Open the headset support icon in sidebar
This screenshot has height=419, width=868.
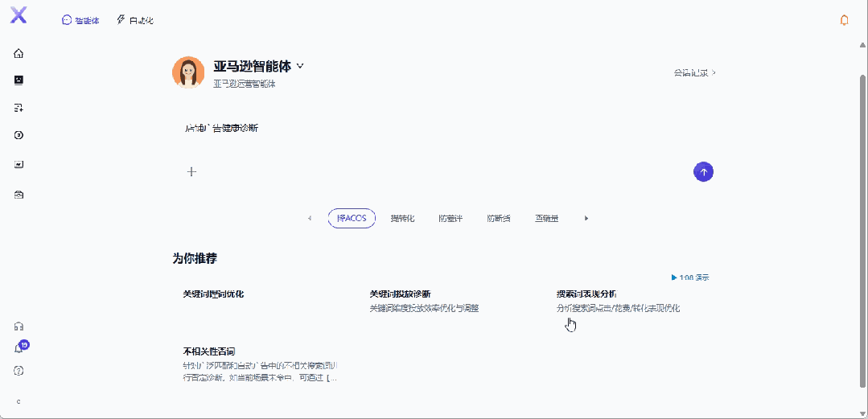pos(19,327)
